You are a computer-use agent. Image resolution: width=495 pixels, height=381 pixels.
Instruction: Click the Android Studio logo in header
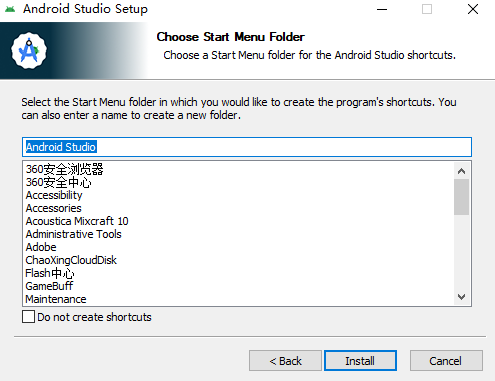tap(29, 51)
